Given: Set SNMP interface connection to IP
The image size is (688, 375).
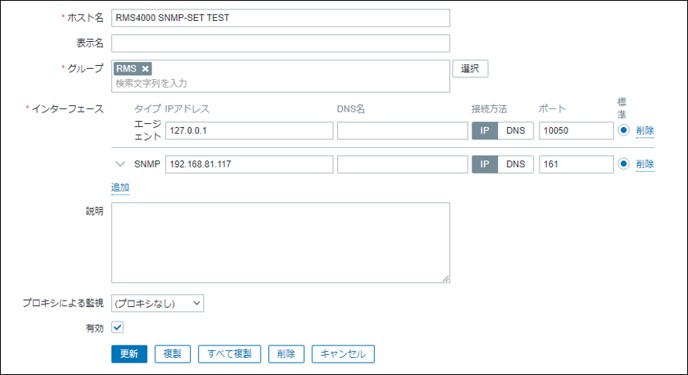Looking at the screenshot, I should click(x=484, y=164).
